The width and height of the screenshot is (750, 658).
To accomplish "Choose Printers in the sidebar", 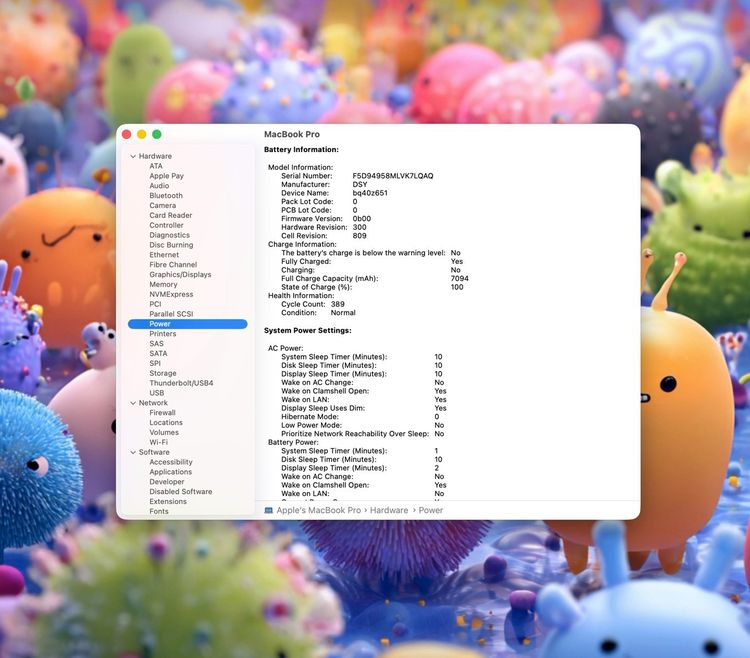I will 163,334.
